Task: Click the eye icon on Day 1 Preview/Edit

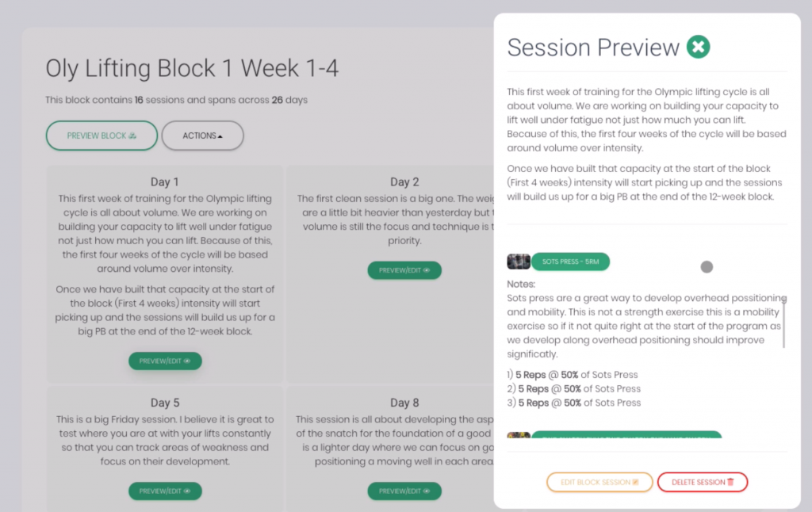Action: point(187,361)
